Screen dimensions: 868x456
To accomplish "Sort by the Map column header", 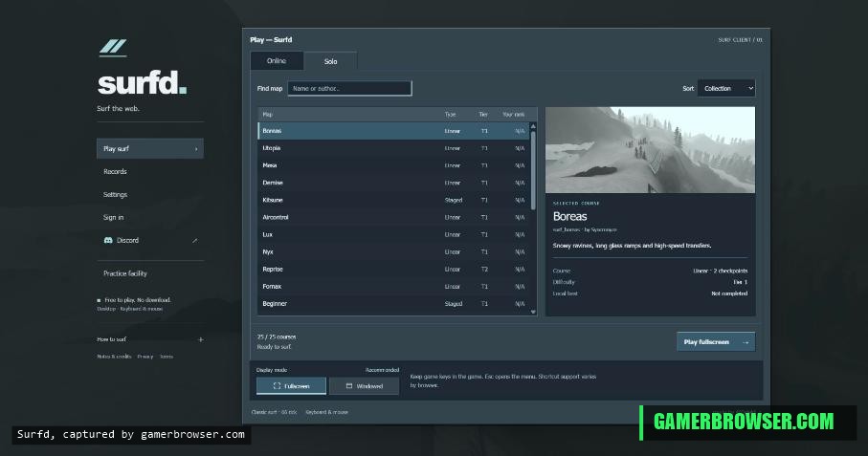I will [267, 115].
